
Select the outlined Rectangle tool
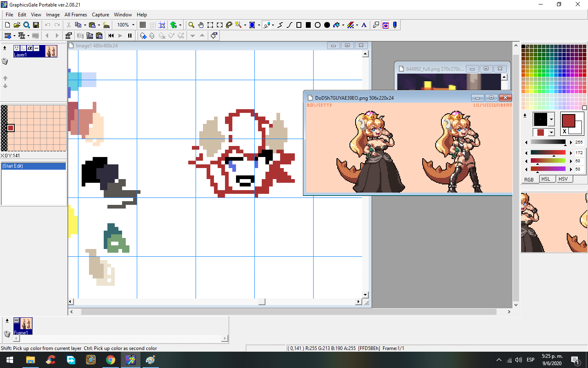click(299, 25)
